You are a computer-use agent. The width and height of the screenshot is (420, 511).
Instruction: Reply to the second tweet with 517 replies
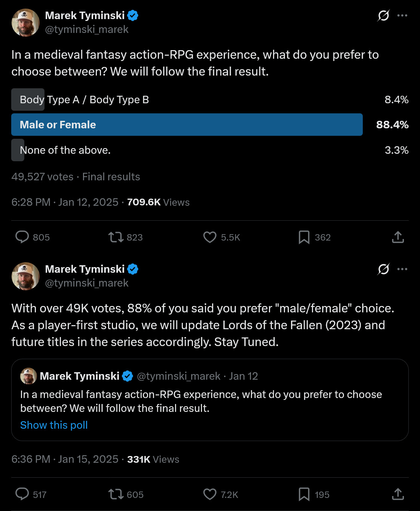pyautogui.click(x=22, y=494)
